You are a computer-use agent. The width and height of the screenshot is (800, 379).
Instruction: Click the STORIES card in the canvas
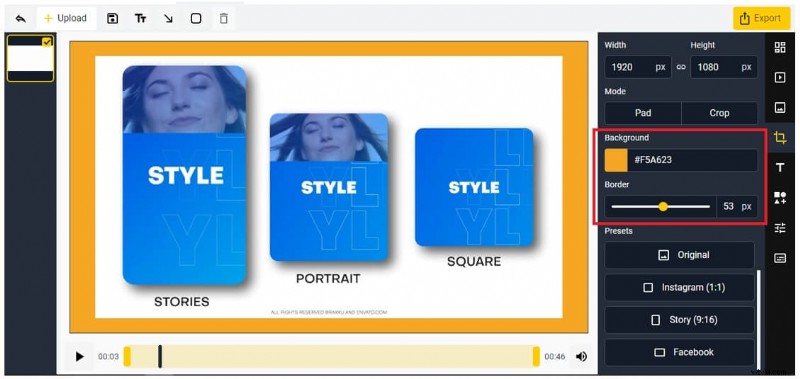pos(184,175)
